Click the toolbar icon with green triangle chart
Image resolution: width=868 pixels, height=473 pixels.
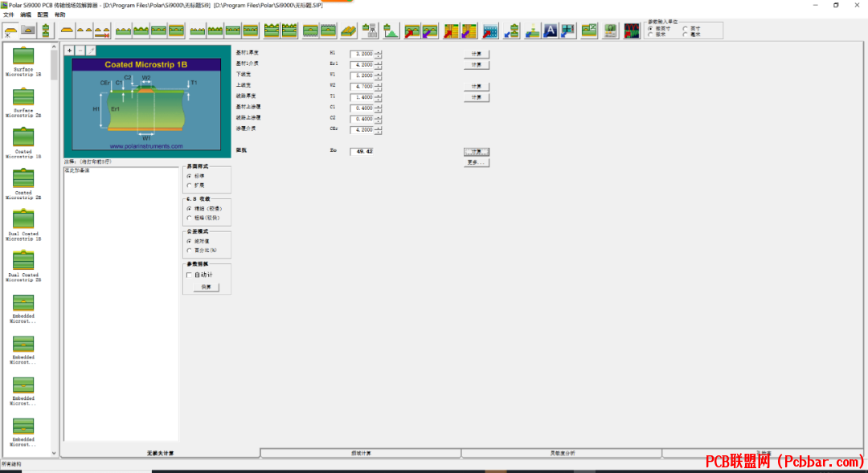391,31
